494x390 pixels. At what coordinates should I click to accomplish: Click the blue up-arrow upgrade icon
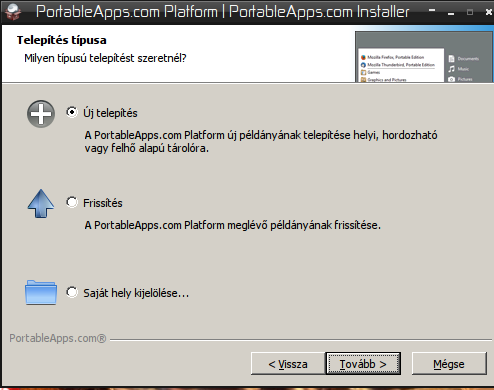pyautogui.click(x=41, y=203)
